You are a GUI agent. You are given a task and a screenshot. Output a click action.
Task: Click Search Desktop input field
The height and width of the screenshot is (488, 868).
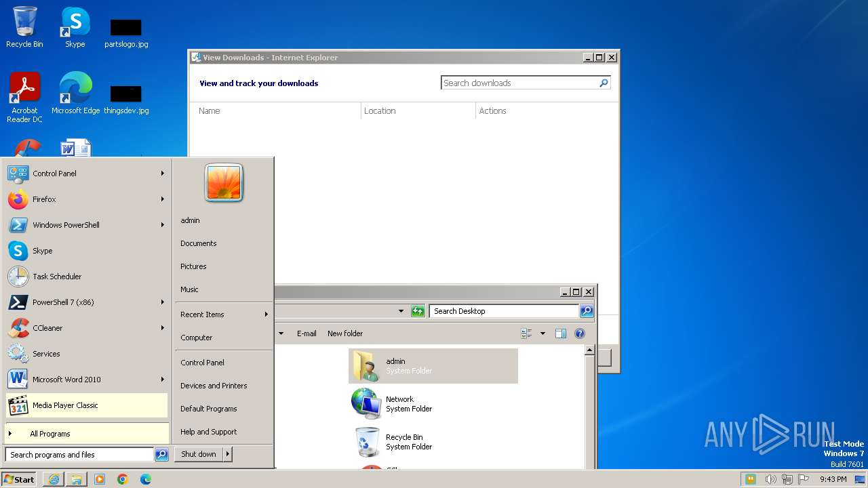504,311
